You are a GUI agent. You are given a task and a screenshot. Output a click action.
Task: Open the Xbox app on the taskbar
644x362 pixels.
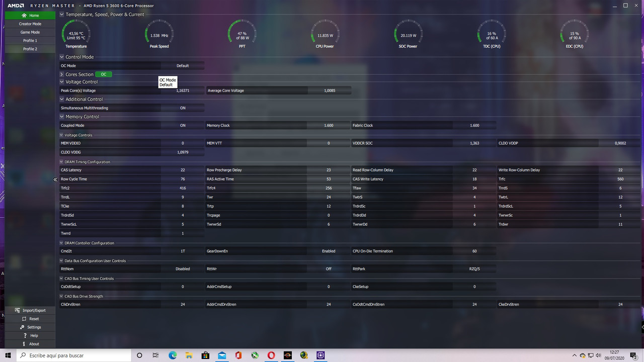tap(255, 355)
